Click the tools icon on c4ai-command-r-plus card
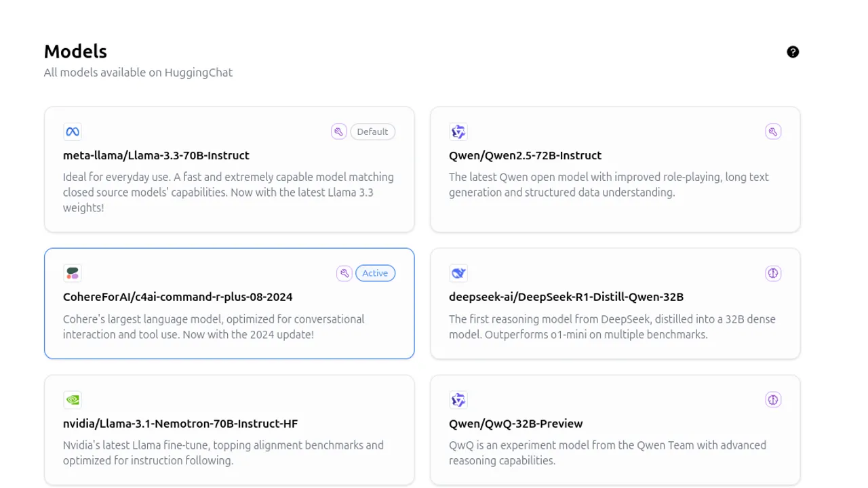 click(344, 273)
